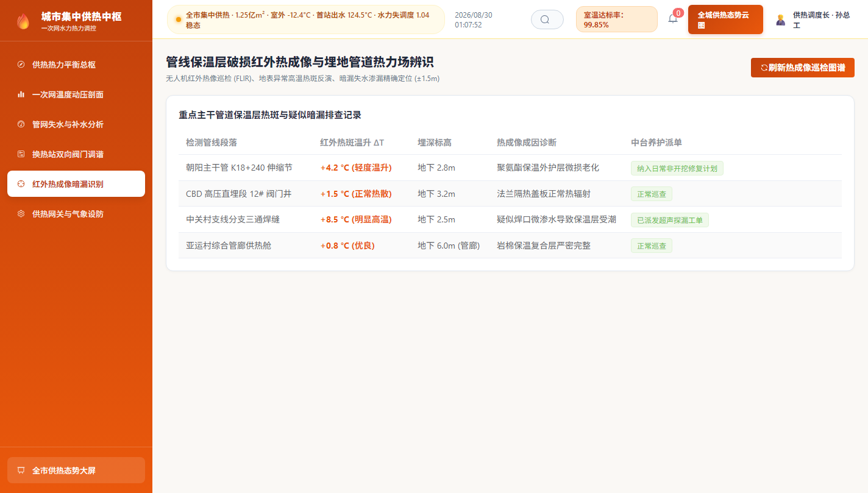Viewport: 868px width, 493px height.
Task: Click user name 供热调度长 · 孙总工
Action: click(821, 20)
